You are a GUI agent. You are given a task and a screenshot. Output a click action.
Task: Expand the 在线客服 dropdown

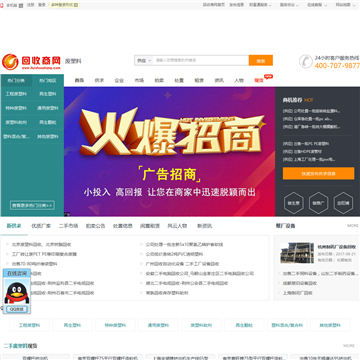pos(316,5)
